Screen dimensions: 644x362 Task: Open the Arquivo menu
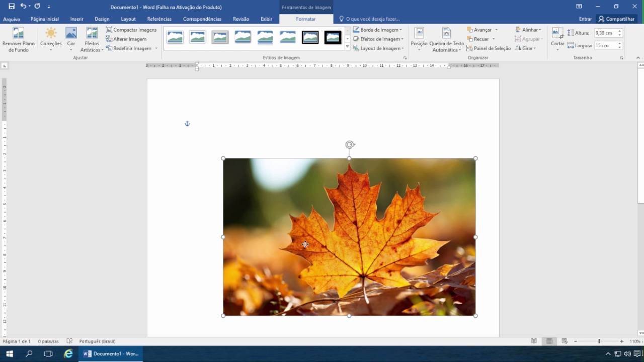[12, 19]
